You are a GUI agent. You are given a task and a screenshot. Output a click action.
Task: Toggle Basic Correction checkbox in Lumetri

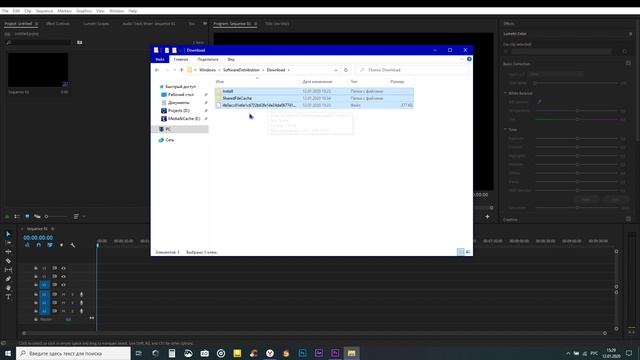pyautogui.click(x=628, y=64)
